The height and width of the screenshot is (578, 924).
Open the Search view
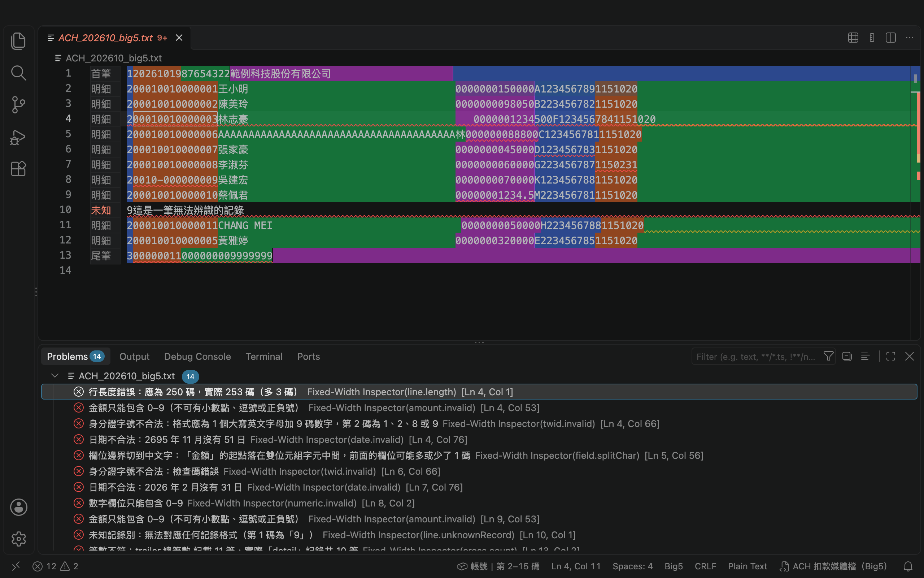(18, 73)
